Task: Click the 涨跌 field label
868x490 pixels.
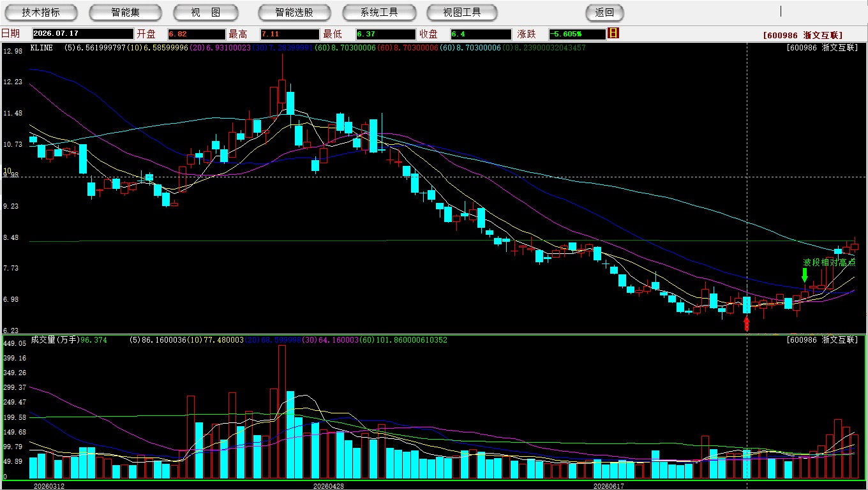Action: [527, 34]
